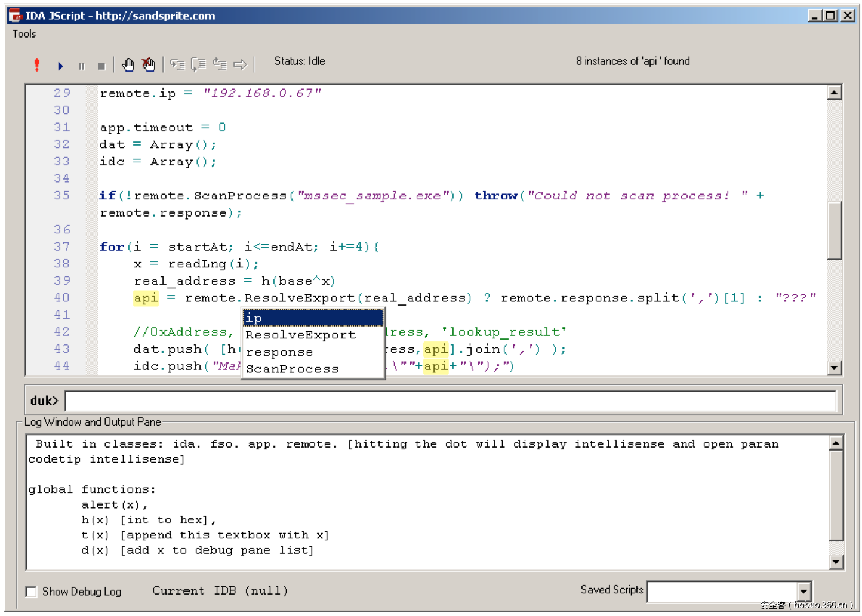Toggle breakpoint with the hand icon
The height and width of the screenshot is (616, 862).
(x=128, y=65)
